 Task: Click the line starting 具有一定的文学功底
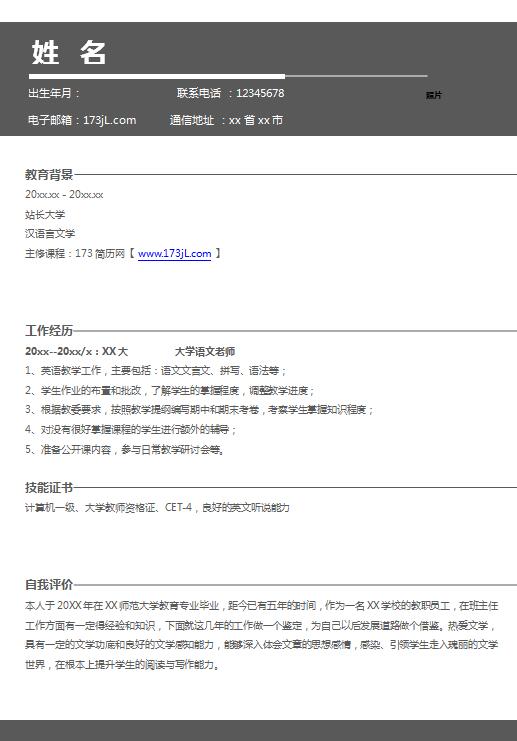pyautogui.click(x=262, y=645)
